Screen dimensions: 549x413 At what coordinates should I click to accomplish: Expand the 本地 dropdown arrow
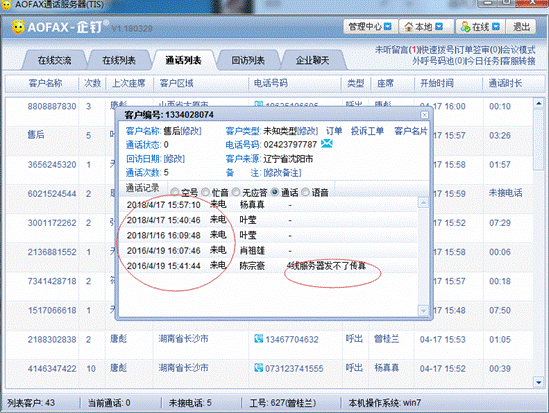point(439,27)
